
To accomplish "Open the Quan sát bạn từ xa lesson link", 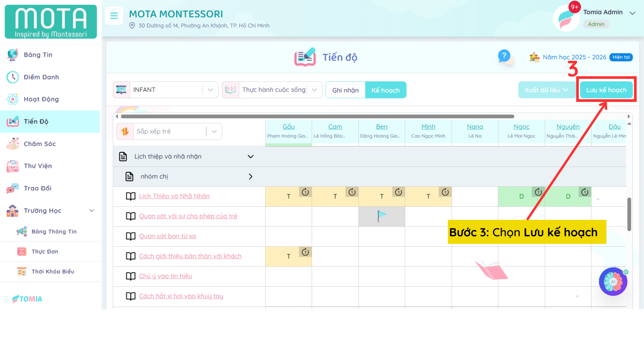I will click(167, 236).
